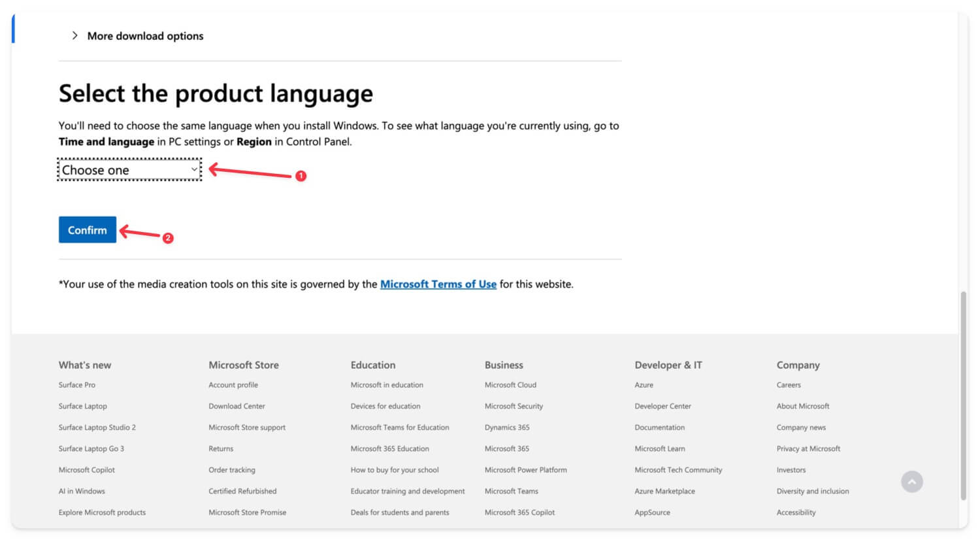980x540 pixels.
Task: Open Microsoft Tech Community link
Action: 678,470
